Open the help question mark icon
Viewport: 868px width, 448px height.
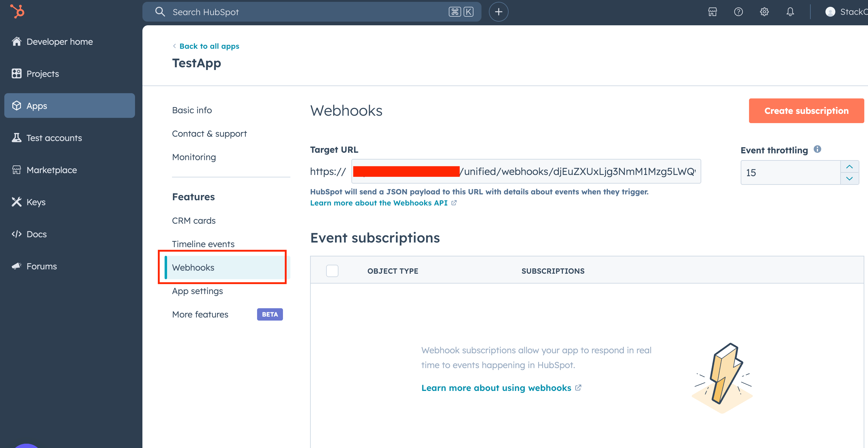point(738,12)
